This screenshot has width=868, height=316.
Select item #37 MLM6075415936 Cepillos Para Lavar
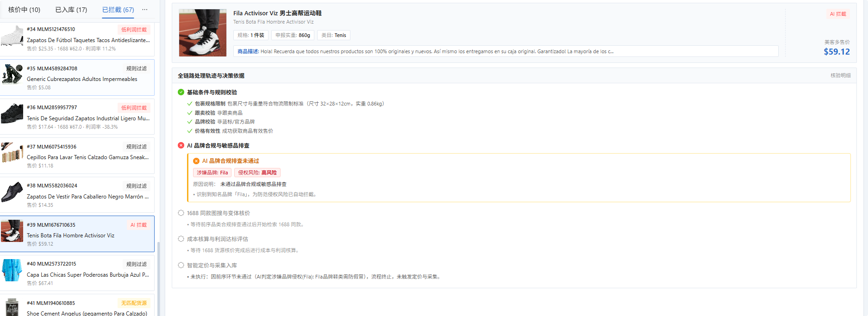(77, 156)
